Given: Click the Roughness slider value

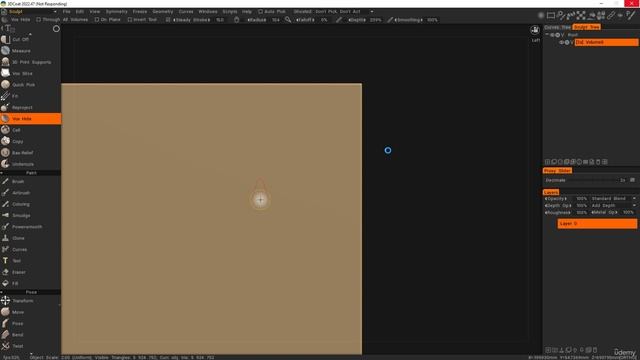Looking at the screenshot, I should coord(581,213).
